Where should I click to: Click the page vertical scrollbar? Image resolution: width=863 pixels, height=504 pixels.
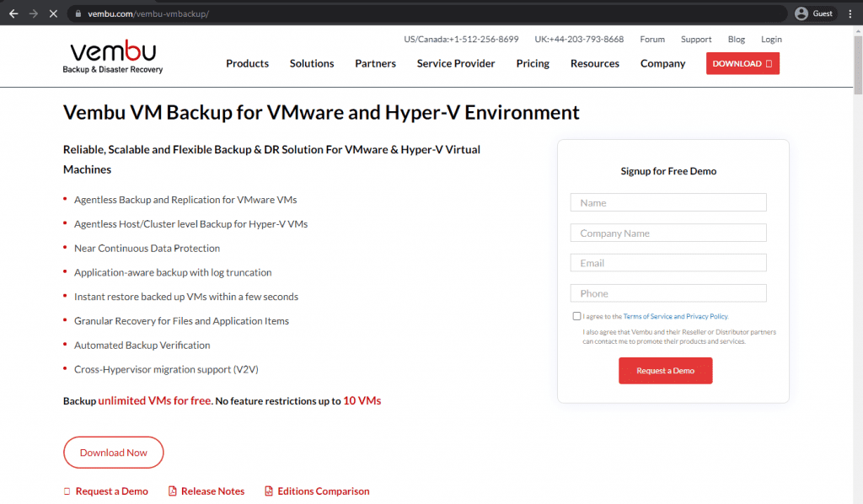click(x=858, y=253)
